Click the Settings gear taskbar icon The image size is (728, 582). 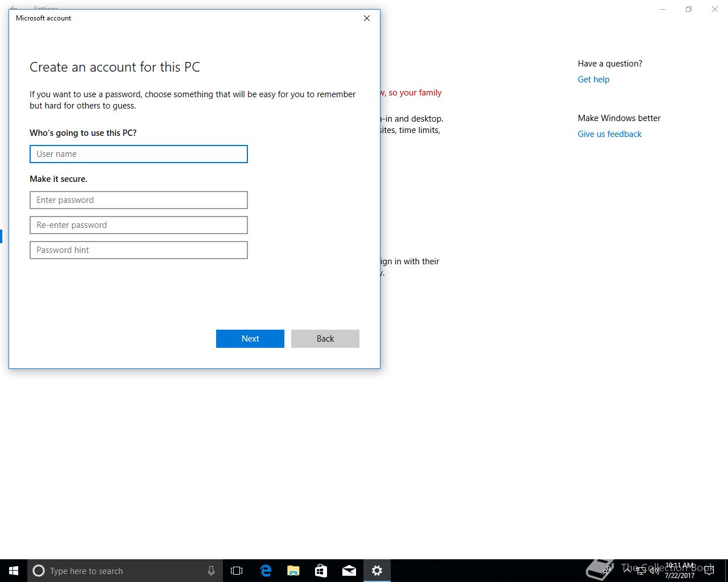point(377,571)
